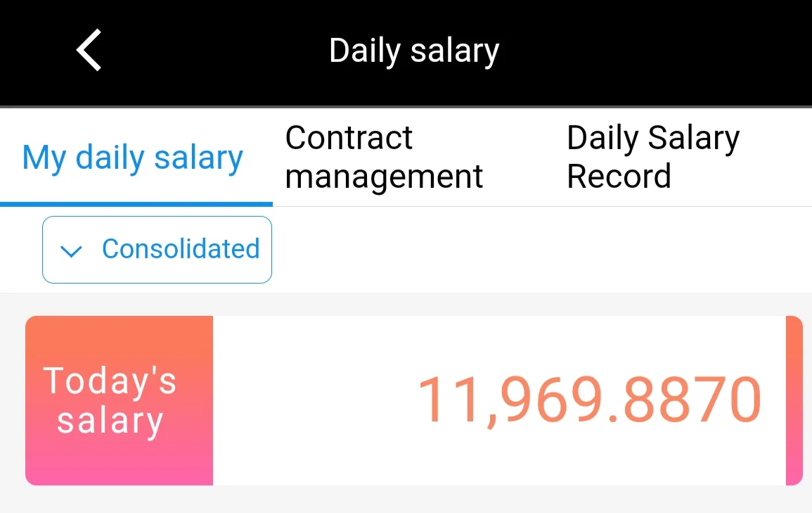Click the word Contract in the tab bar
Viewport: 812px width, 513px height.
[x=349, y=138]
